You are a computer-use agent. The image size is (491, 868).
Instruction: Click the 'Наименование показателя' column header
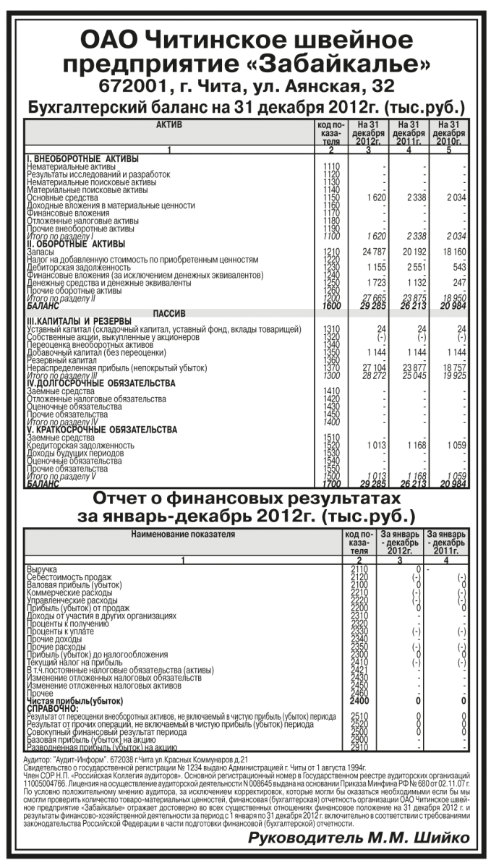tap(183, 535)
